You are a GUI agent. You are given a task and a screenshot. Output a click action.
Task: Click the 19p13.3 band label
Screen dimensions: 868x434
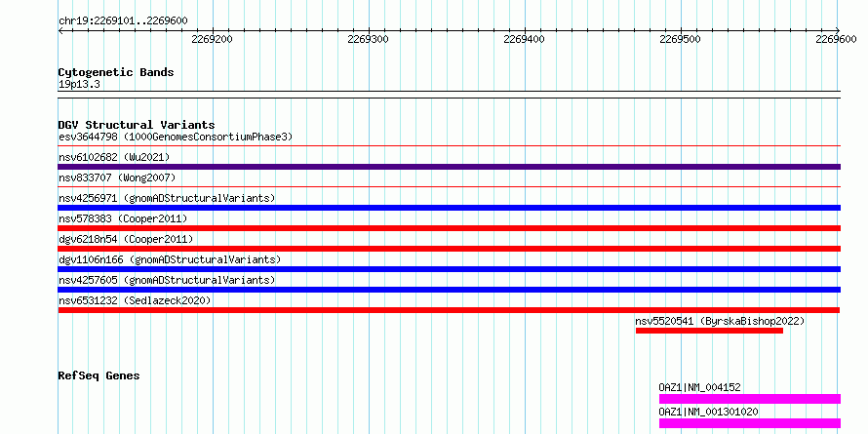click(x=79, y=84)
